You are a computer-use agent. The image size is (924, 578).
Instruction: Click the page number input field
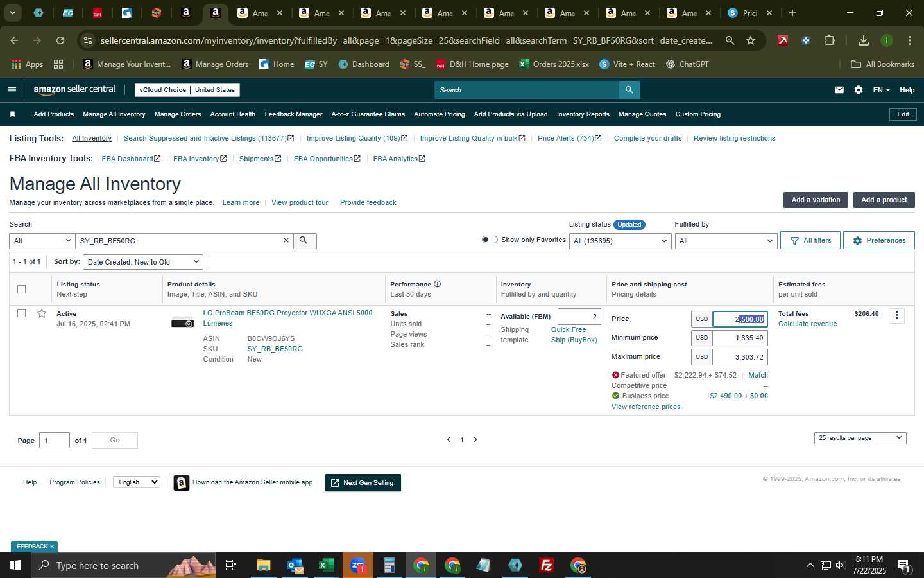[x=55, y=440]
